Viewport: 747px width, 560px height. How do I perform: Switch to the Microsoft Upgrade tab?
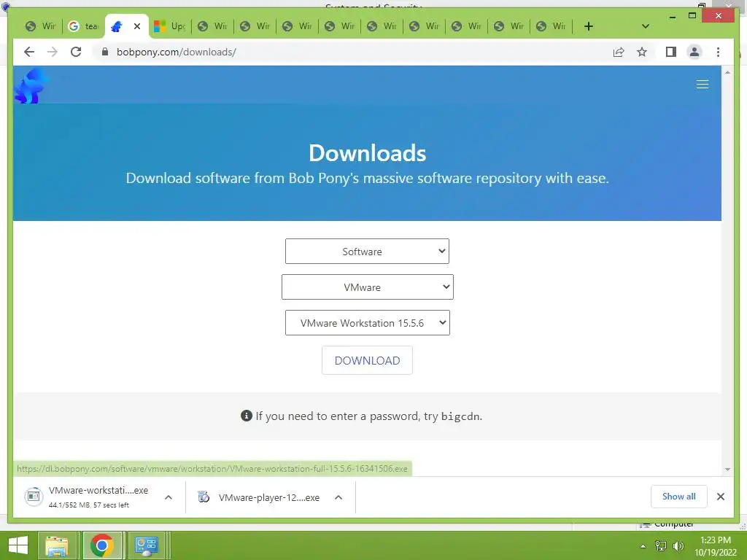click(x=170, y=26)
